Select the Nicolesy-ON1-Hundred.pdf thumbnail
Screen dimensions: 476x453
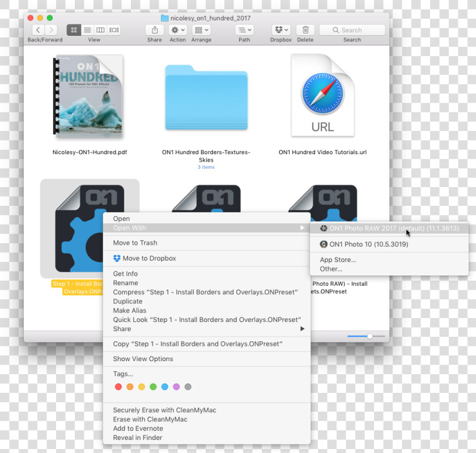click(x=88, y=96)
